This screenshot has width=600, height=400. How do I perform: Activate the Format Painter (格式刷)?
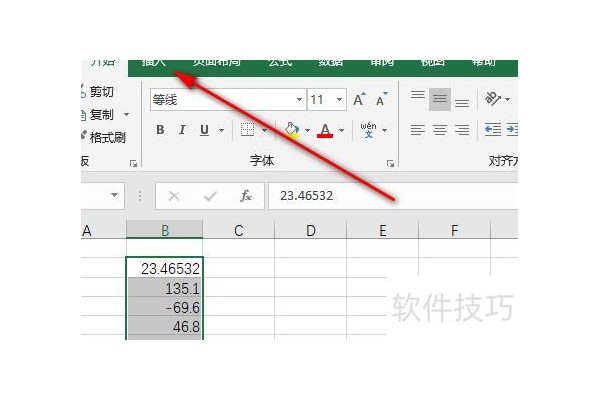click(103, 137)
